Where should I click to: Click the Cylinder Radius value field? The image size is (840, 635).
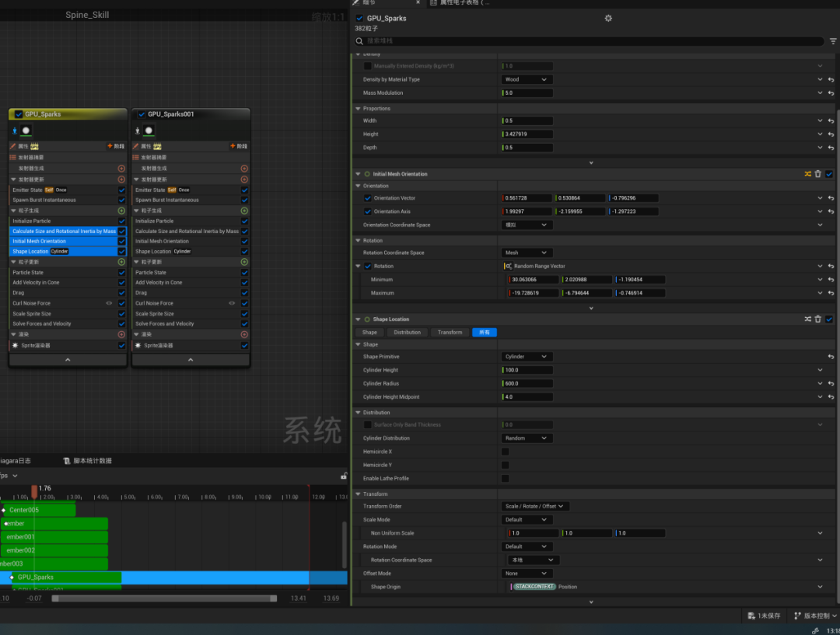[527, 383]
